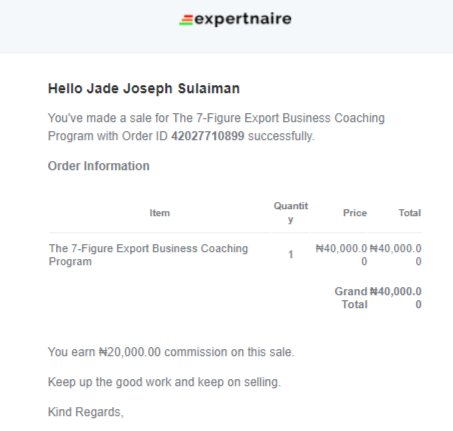Viewport: 453px width, 431px height.
Task: Click the red-green expertnaire logo icon
Action: 186,20
